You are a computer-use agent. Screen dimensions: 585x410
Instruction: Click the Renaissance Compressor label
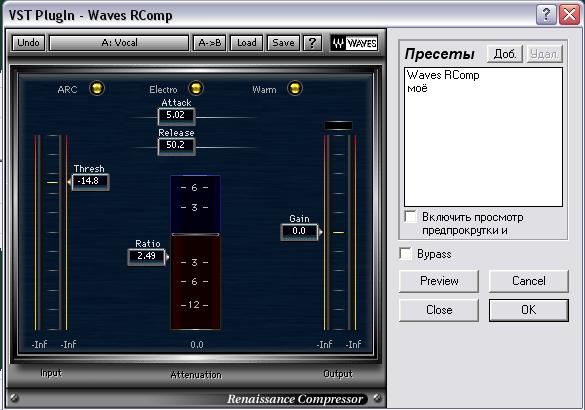tap(295, 399)
